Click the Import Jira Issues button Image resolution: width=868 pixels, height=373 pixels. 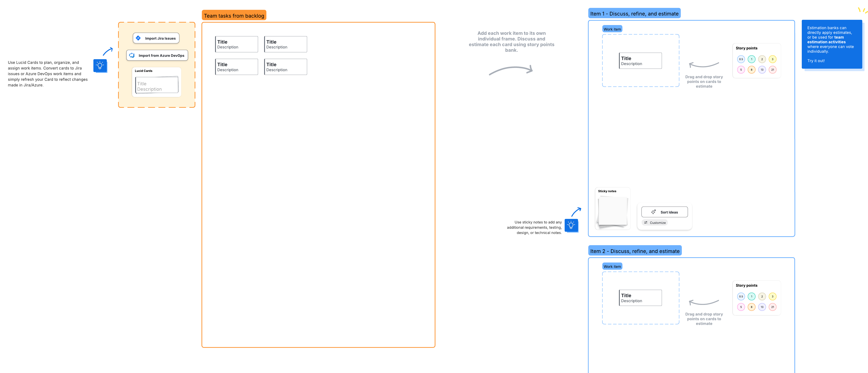pyautogui.click(x=156, y=38)
